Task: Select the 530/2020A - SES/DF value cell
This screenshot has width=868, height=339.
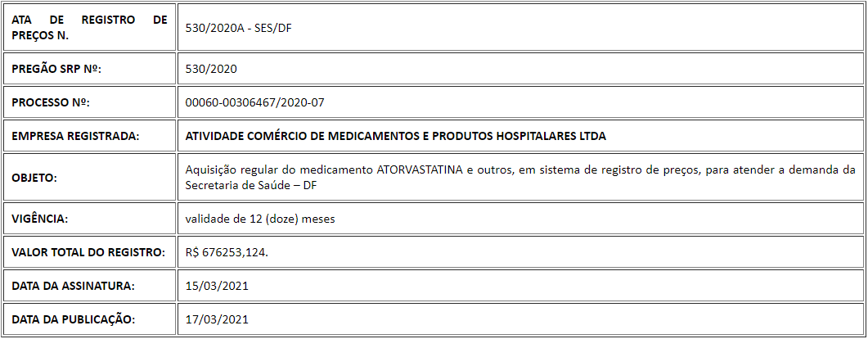Action: coord(521,28)
